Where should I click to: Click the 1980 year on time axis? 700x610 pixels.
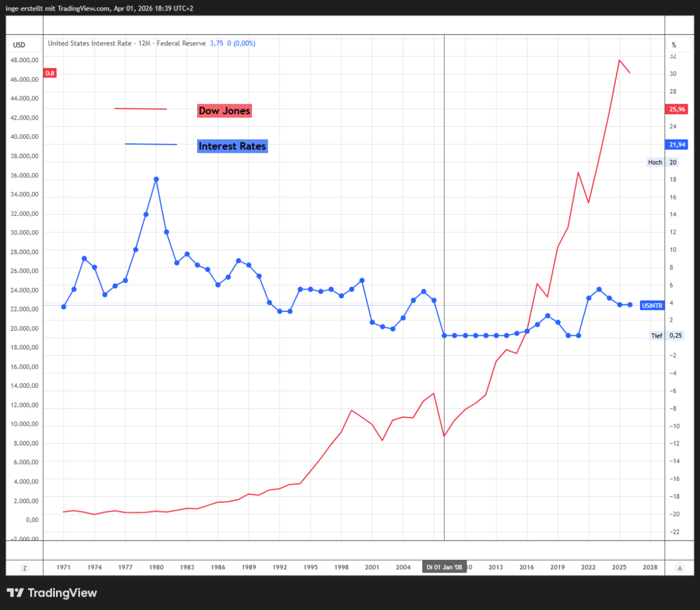[x=156, y=567]
